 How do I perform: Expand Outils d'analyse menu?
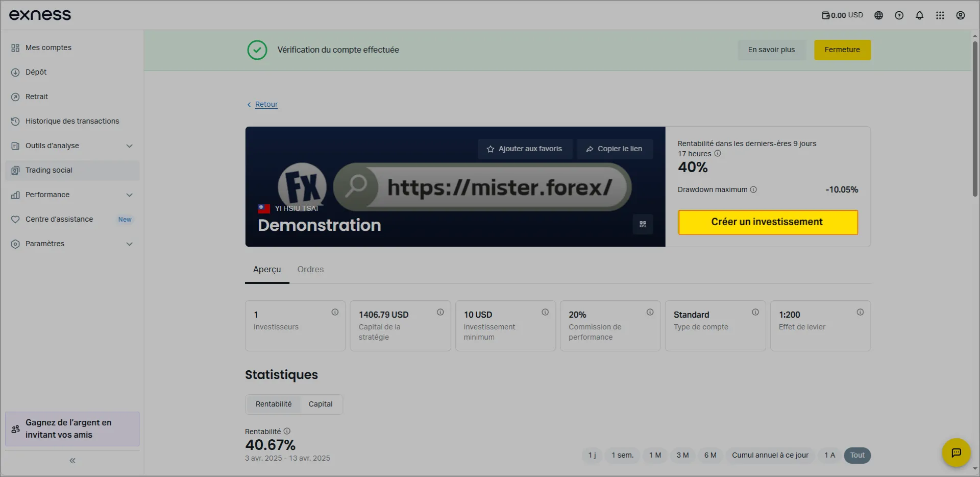[x=72, y=146]
